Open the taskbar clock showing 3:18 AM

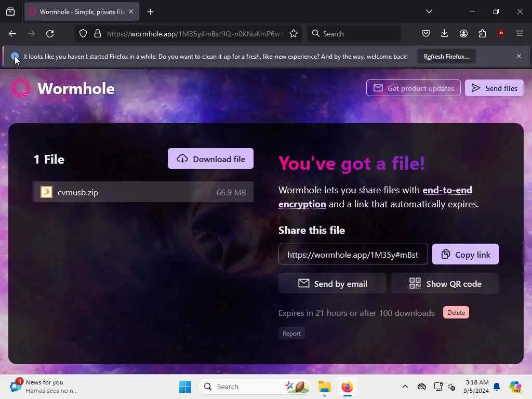(476, 387)
